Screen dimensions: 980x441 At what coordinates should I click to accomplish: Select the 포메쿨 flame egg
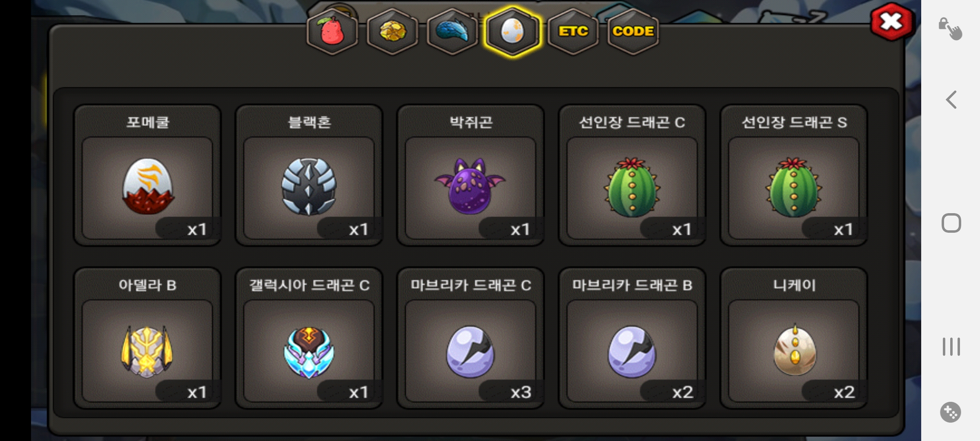147,176
